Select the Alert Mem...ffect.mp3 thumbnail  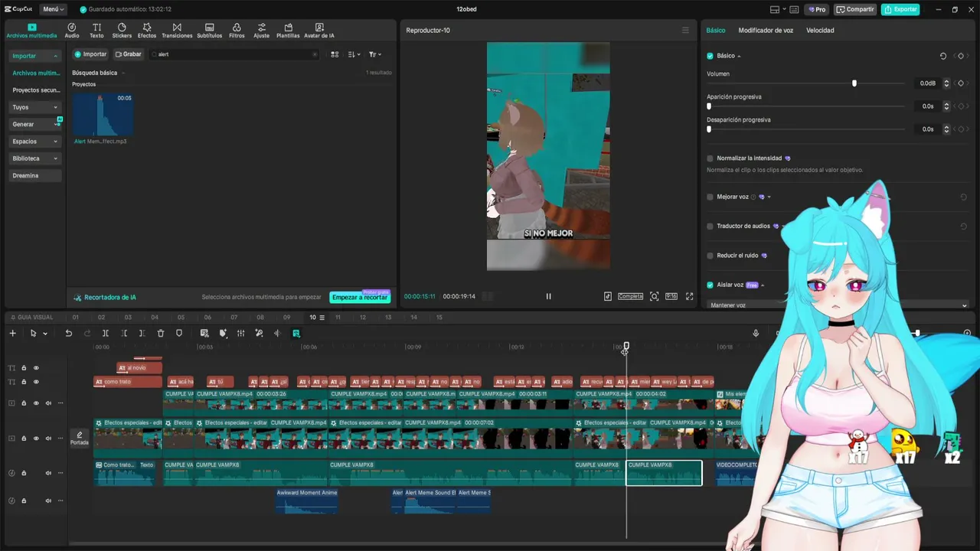[103, 114]
